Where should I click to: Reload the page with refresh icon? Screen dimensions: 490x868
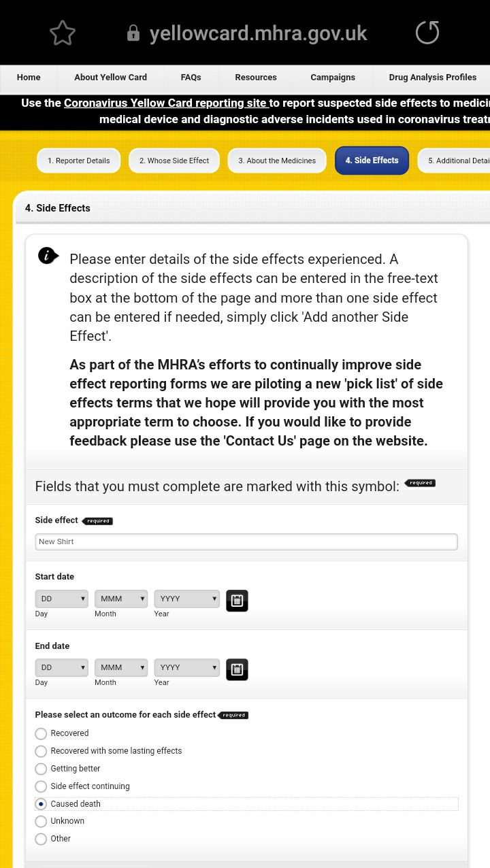[427, 33]
